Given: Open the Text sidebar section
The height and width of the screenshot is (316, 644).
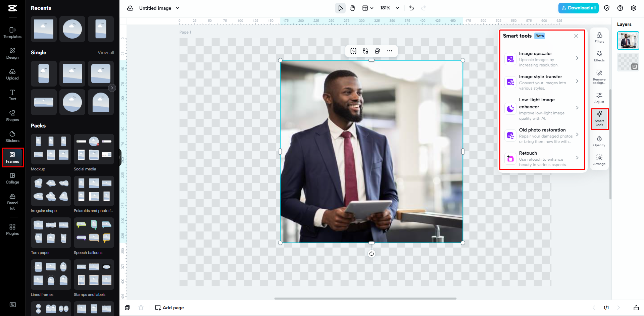Looking at the screenshot, I should point(12,95).
